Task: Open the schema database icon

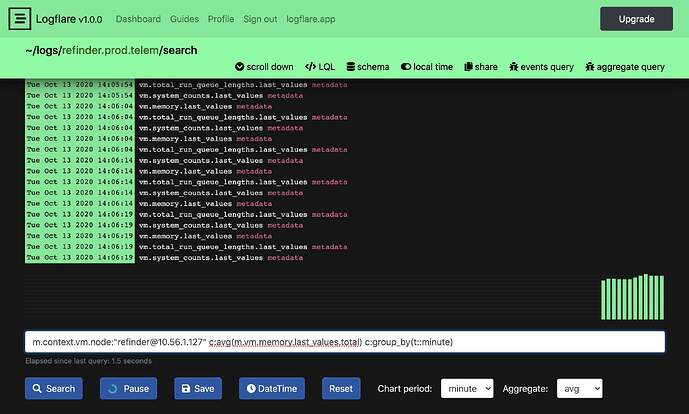Action: 350,67
